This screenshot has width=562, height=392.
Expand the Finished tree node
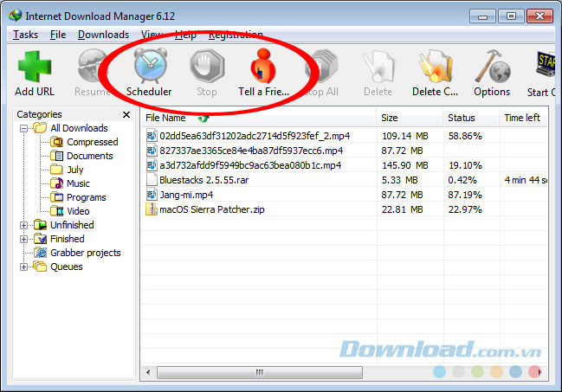[23, 239]
